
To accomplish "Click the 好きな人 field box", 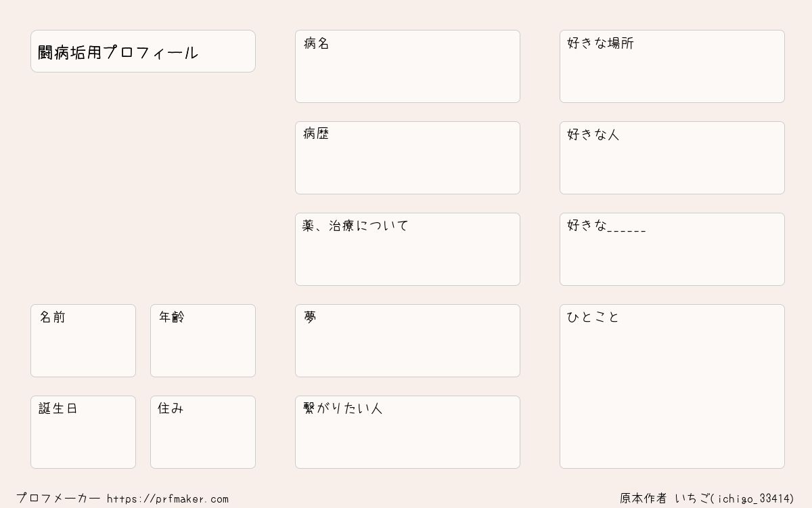I will pos(672,158).
